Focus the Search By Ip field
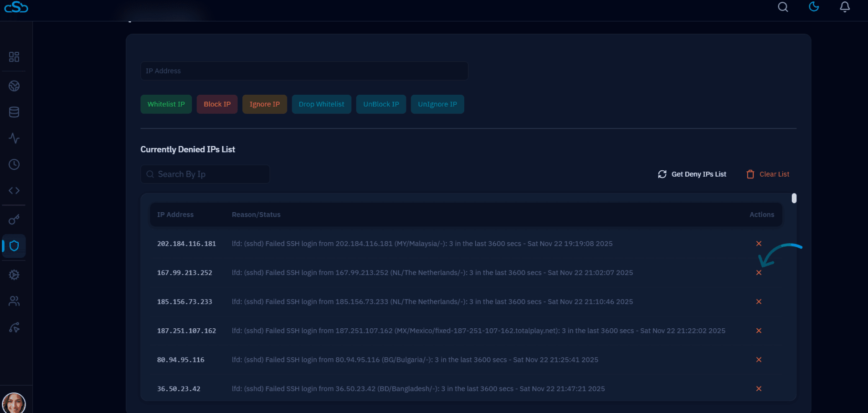868x413 pixels. pos(205,174)
